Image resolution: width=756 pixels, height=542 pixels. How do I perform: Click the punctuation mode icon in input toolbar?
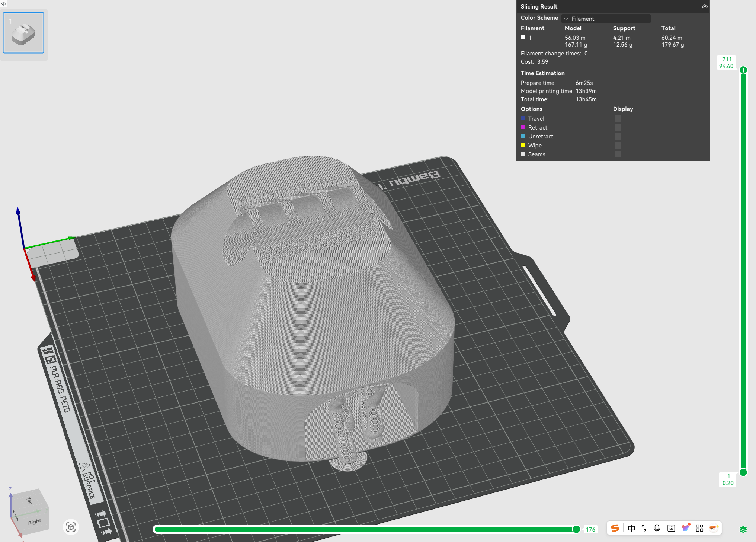click(x=644, y=528)
